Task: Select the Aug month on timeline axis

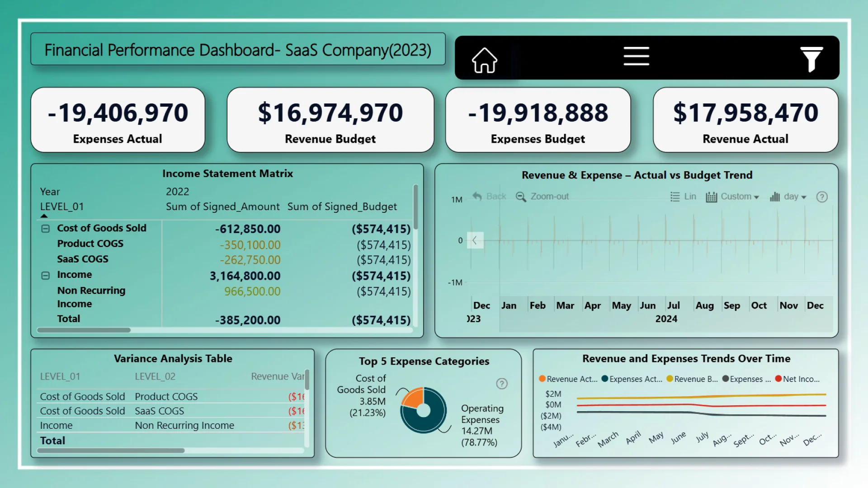Action: (704, 305)
